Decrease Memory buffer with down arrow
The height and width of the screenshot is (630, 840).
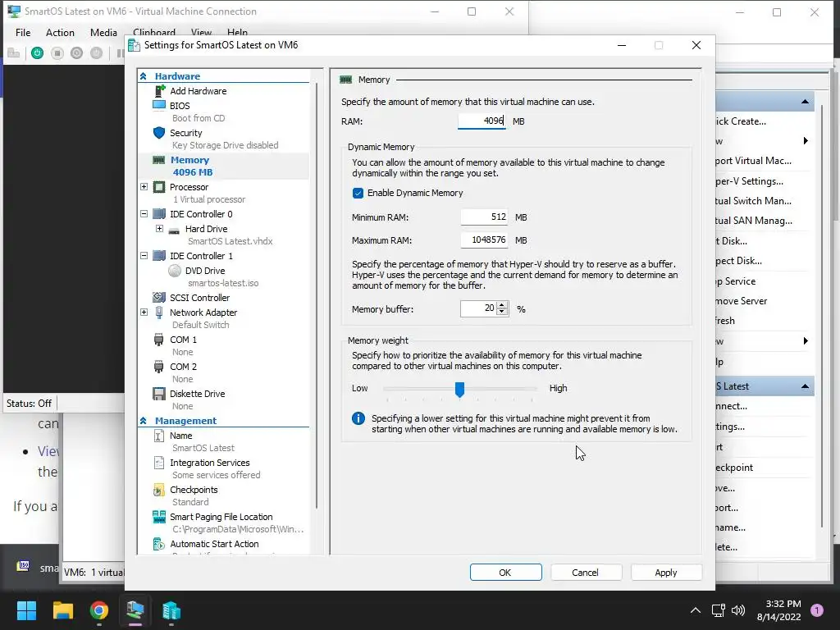click(x=502, y=312)
